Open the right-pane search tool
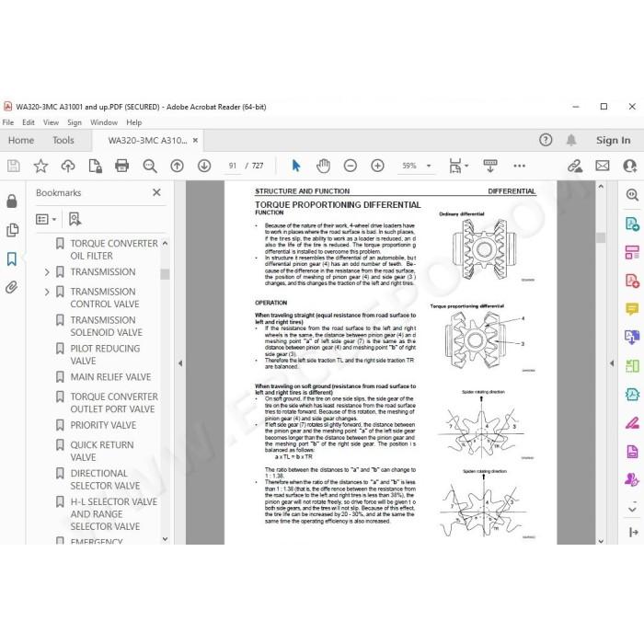Viewport: 644px width, 644px height. [x=632, y=195]
